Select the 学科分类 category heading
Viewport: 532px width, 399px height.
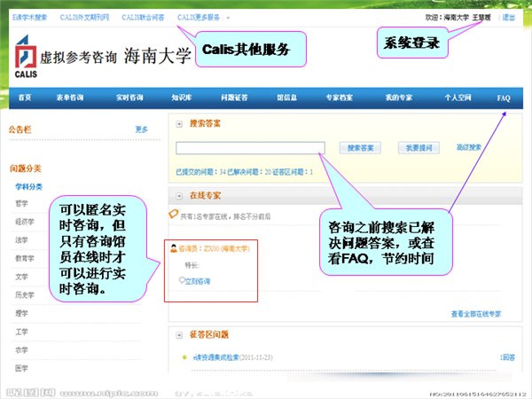tap(29, 186)
